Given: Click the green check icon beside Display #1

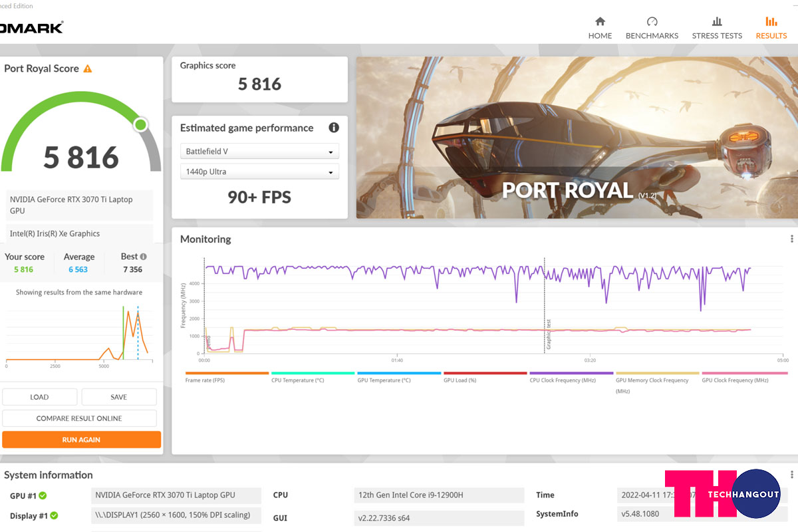Looking at the screenshot, I should [55, 515].
